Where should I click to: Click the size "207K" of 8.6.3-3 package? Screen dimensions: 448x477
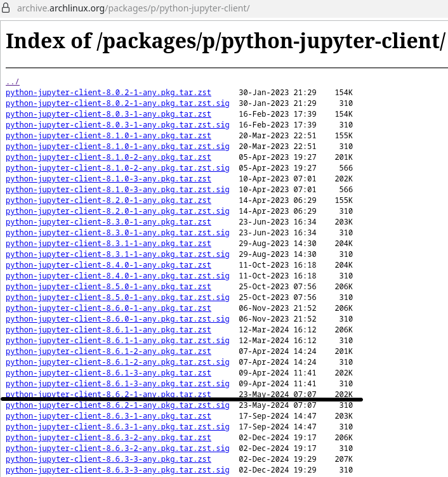[x=343, y=459]
